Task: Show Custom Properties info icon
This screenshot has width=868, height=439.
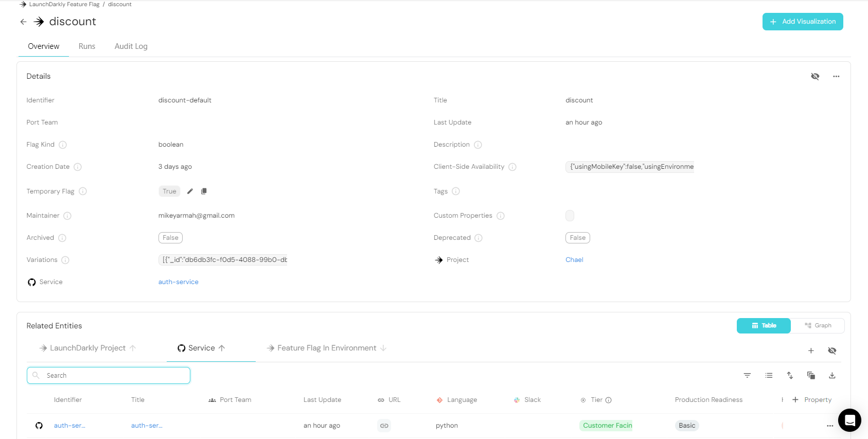Action: tap(501, 216)
